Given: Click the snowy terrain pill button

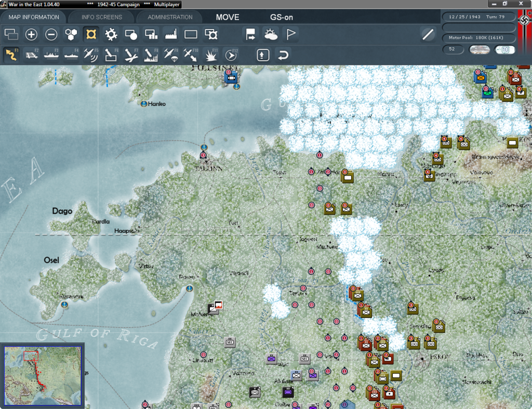Looking at the screenshot, I should pyautogui.click(x=479, y=49).
